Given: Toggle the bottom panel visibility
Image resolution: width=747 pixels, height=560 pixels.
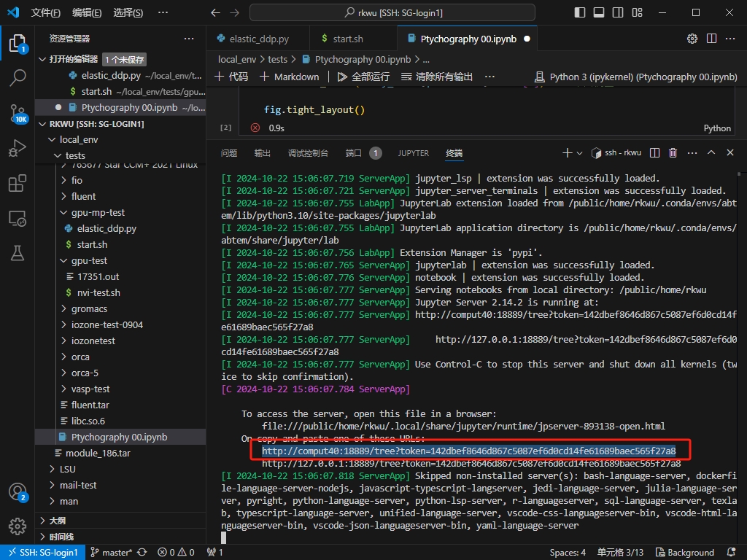Looking at the screenshot, I should pyautogui.click(x=599, y=13).
